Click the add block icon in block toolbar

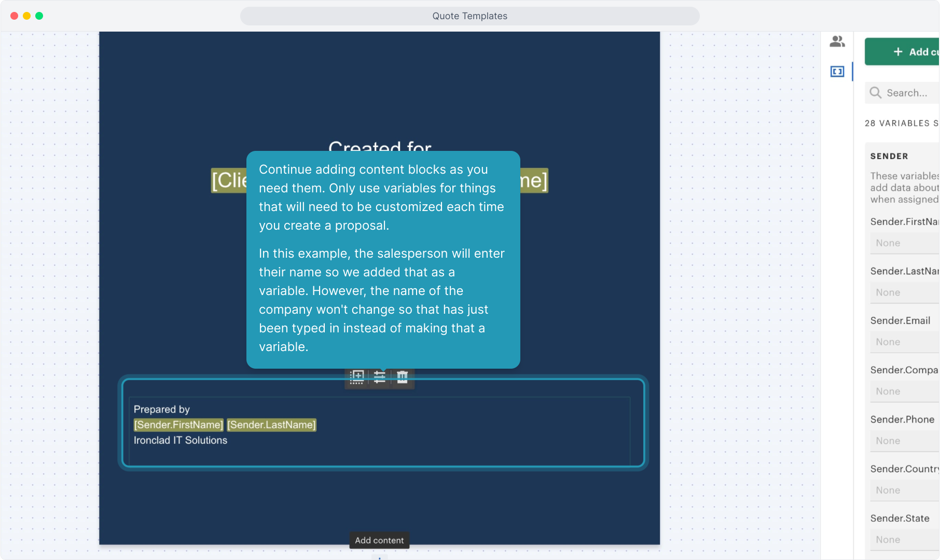coord(357,377)
